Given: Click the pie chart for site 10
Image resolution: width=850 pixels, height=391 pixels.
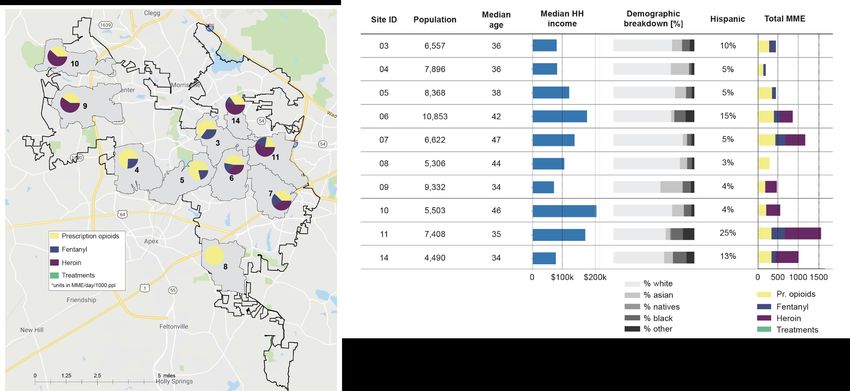Looking at the screenshot, I should click(57, 56).
